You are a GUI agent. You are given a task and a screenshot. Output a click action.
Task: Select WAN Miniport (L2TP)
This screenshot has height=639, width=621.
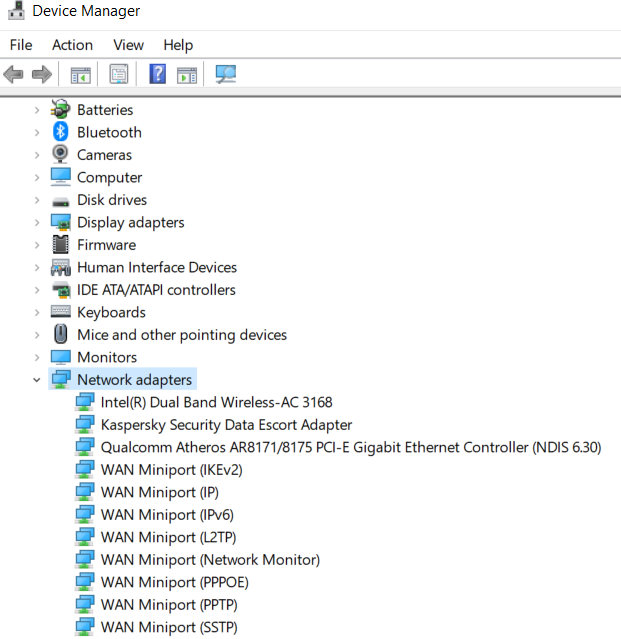click(168, 538)
